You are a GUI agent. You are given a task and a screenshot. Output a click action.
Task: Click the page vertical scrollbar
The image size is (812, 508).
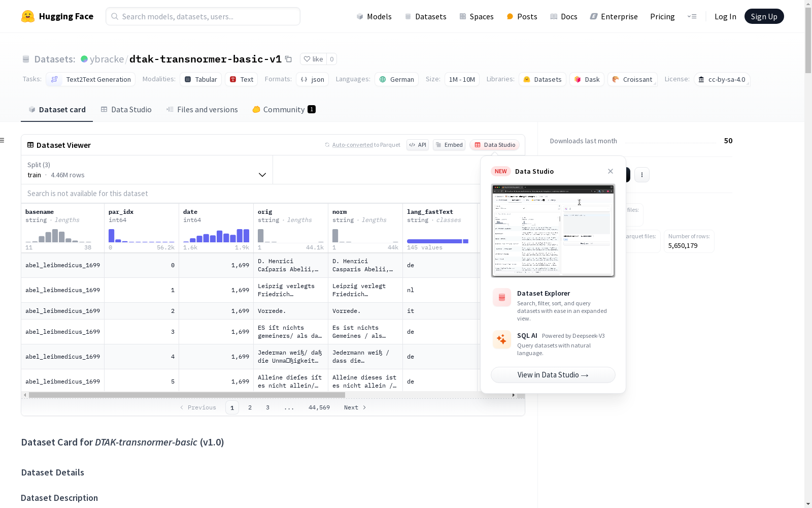808,41
